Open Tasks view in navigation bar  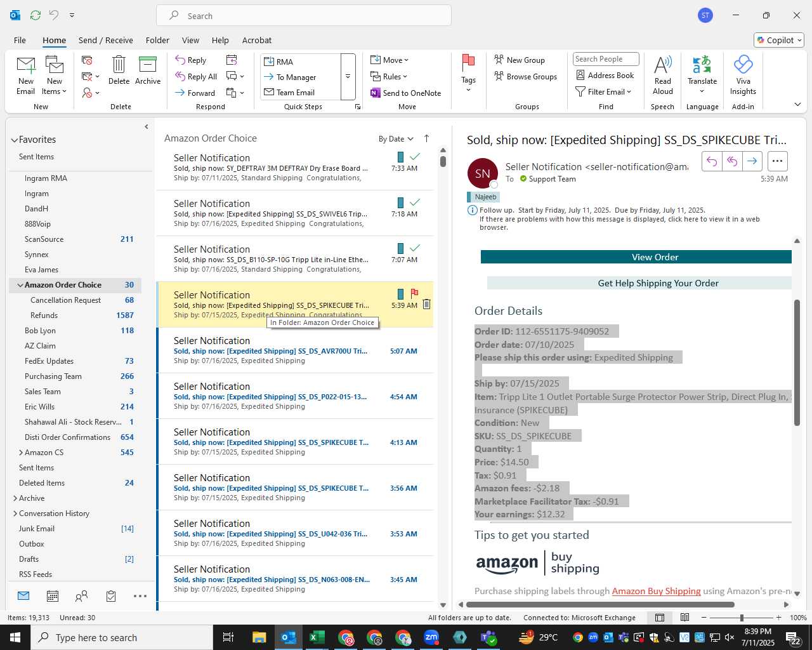111,596
